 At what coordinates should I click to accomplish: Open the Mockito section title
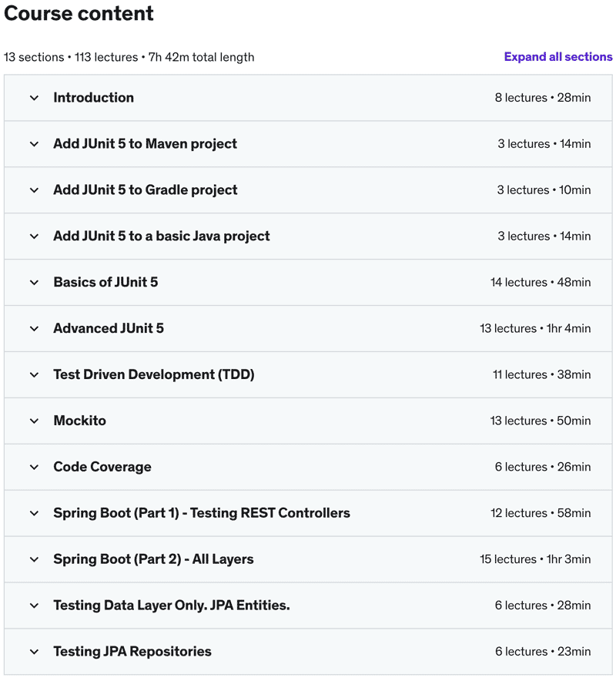click(79, 421)
